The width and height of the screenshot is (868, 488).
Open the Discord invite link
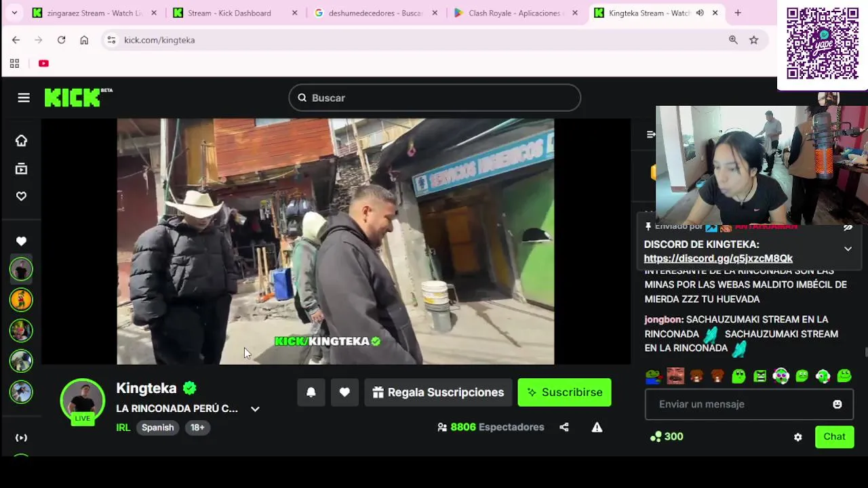[718, 258]
